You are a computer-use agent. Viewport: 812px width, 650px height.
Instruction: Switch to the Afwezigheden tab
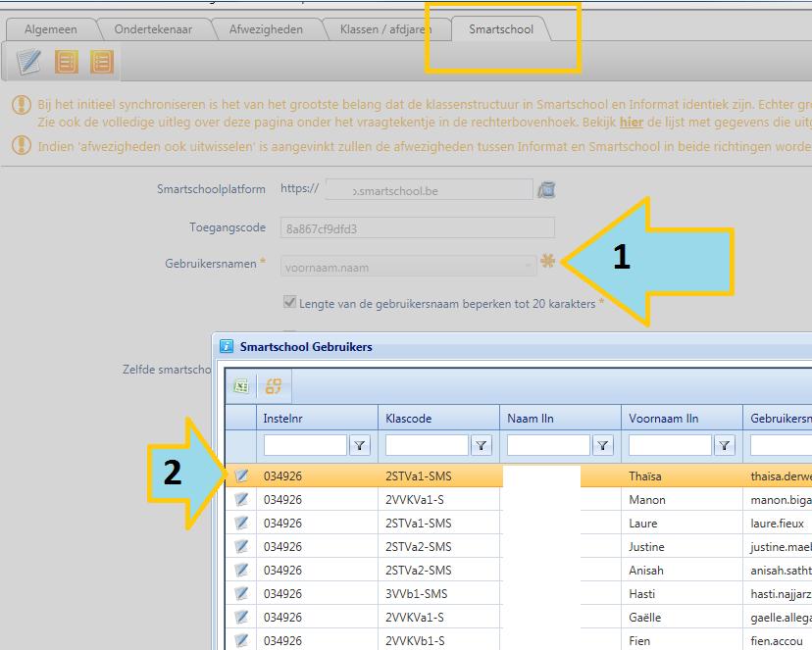[x=266, y=29]
